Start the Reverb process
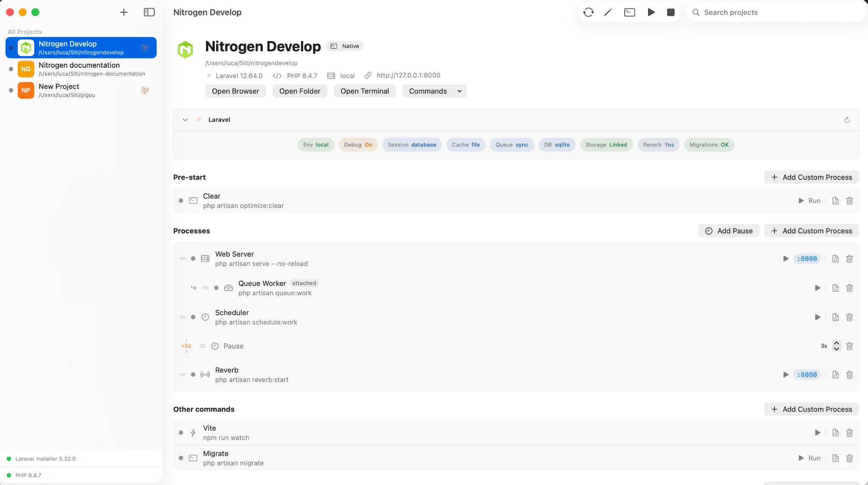 [x=786, y=375]
